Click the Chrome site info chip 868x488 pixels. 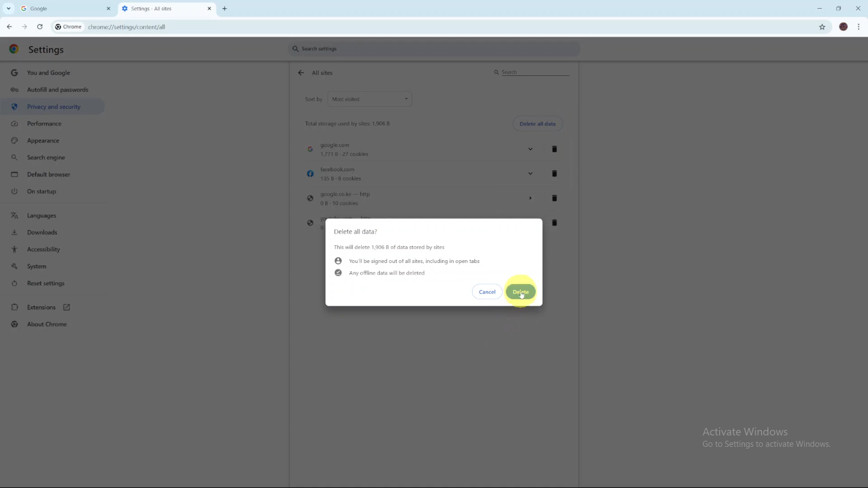[68, 27]
